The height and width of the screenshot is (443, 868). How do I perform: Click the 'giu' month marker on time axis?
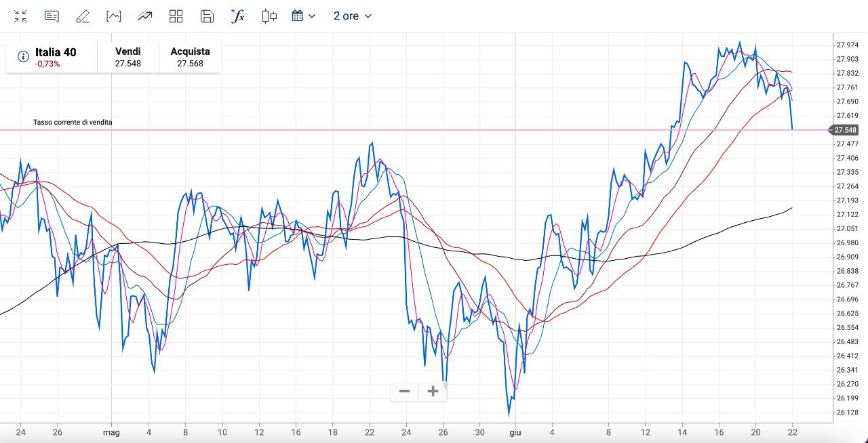(515, 431)
